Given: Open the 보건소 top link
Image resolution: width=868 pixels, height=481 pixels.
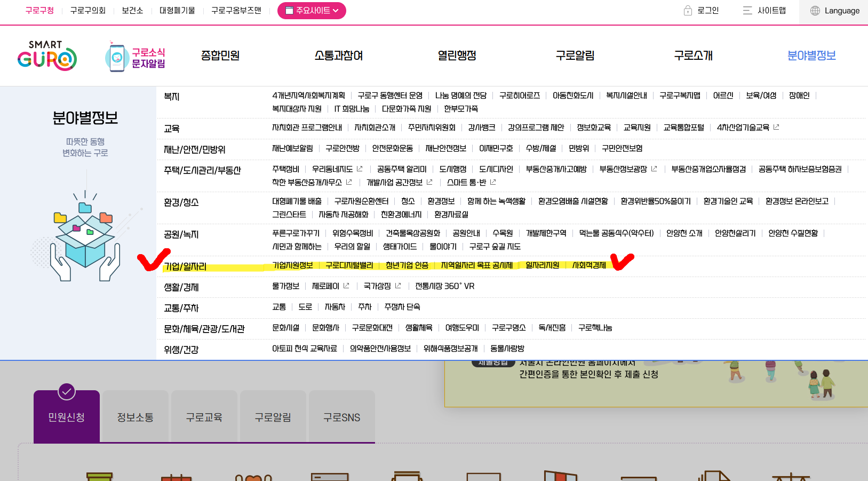Looking at the screenshot, I should point(132,11).
